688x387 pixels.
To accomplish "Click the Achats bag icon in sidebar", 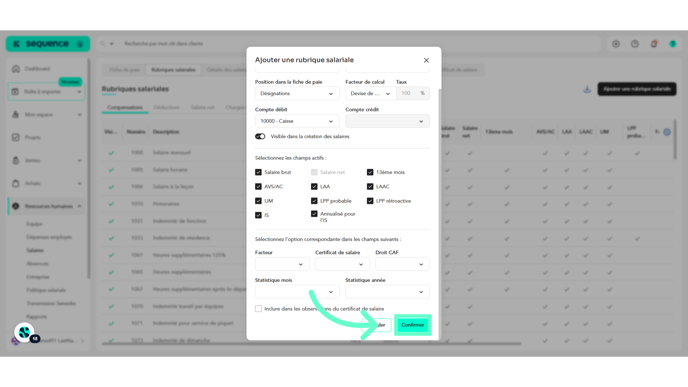I will 16,183.
